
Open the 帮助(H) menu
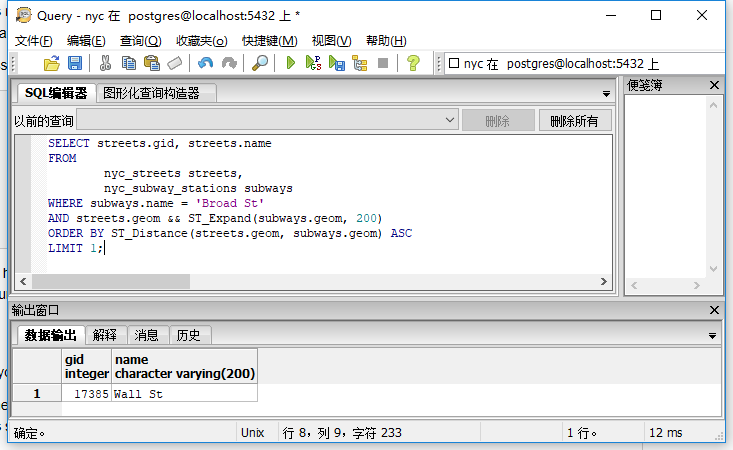(x=386, y=41)
